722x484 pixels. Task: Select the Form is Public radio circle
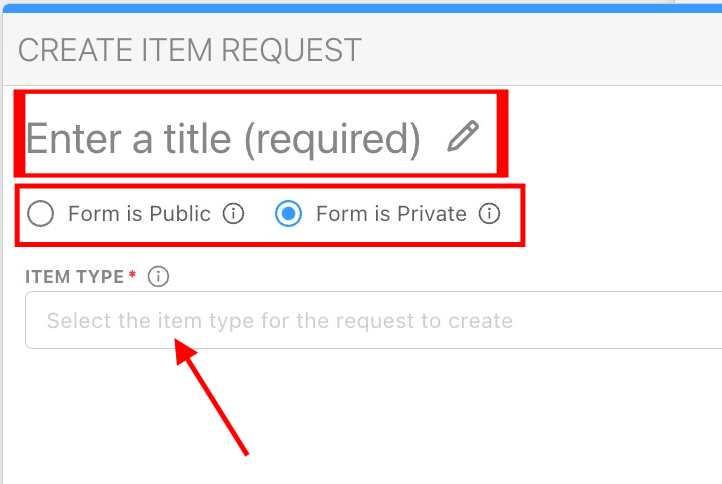coord(41,214)
